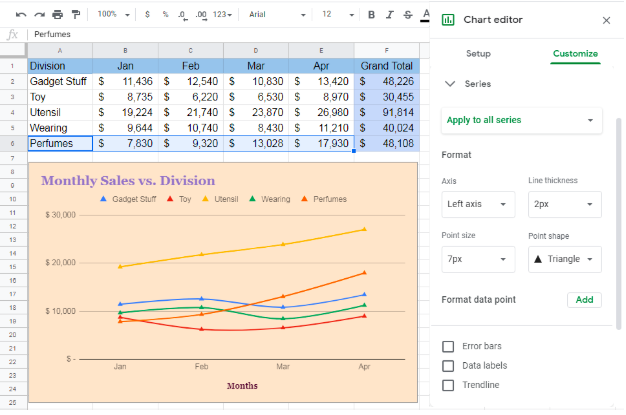626x415 pixels.
Task: Click the cell with value 48,226
Action: 386,81
